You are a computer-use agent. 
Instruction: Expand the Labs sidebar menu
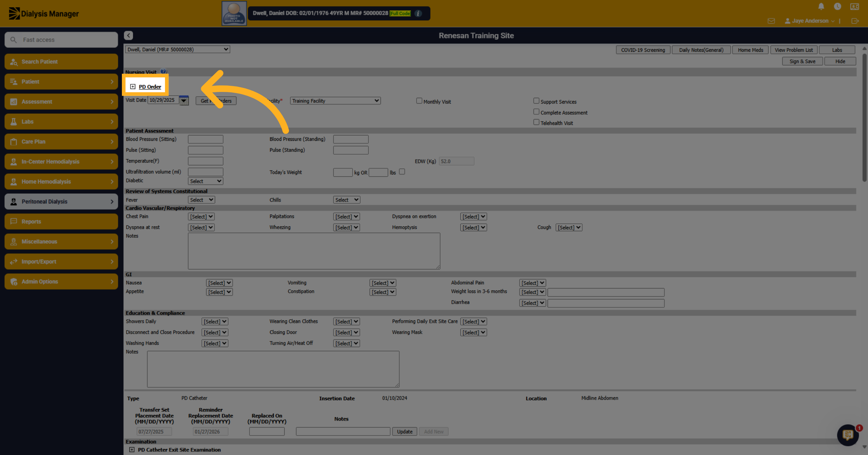point(61,122)
